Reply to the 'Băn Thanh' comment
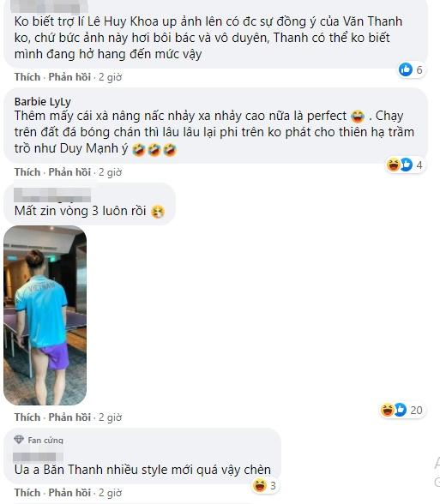 69,493
